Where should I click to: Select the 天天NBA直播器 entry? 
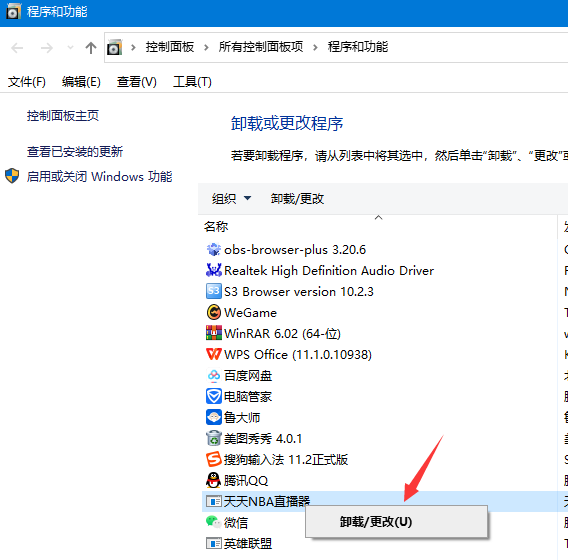pyautogui.click(x=267, y=501)
